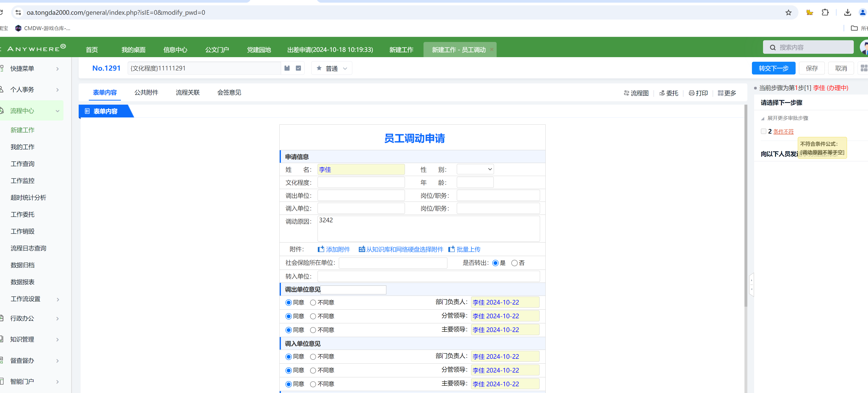
Task: Open 工作查询 in the sidebar
Action: pos(22,164)
